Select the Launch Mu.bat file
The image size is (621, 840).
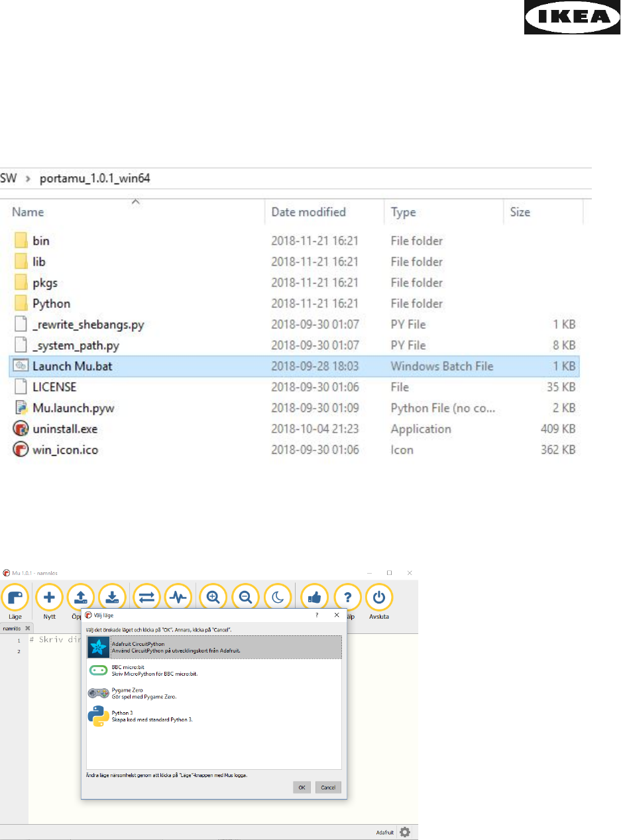(295, 366)
